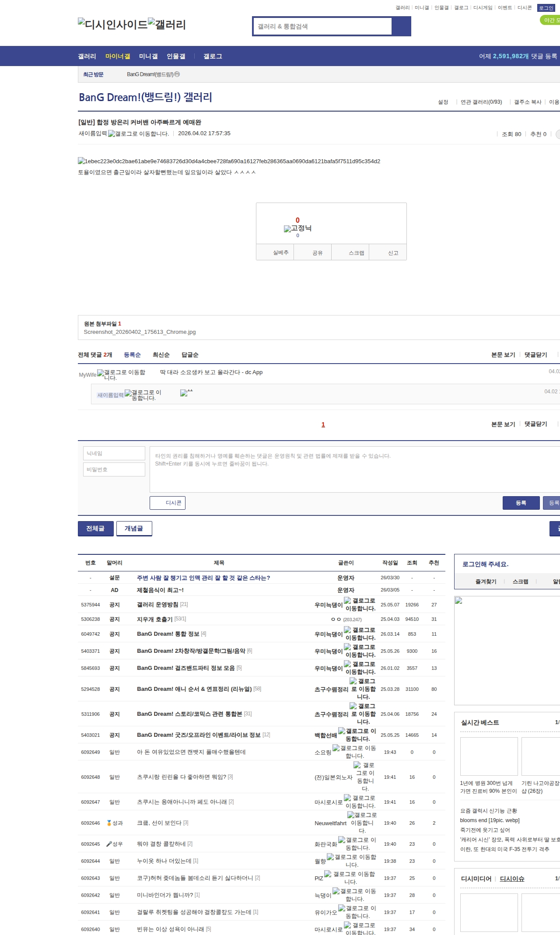Select 최신순 comment sort order
This screenshot has height=935, width=560.
pos(161,355)
